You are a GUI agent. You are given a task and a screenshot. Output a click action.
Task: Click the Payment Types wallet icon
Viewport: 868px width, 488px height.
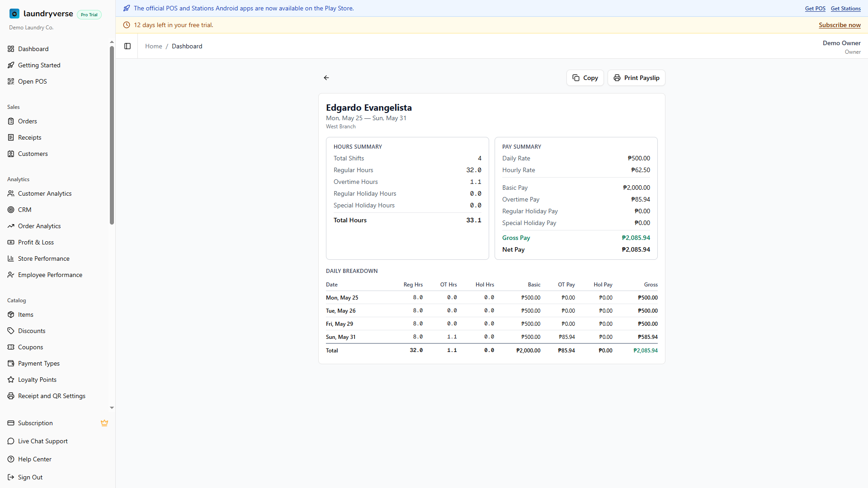11,363
